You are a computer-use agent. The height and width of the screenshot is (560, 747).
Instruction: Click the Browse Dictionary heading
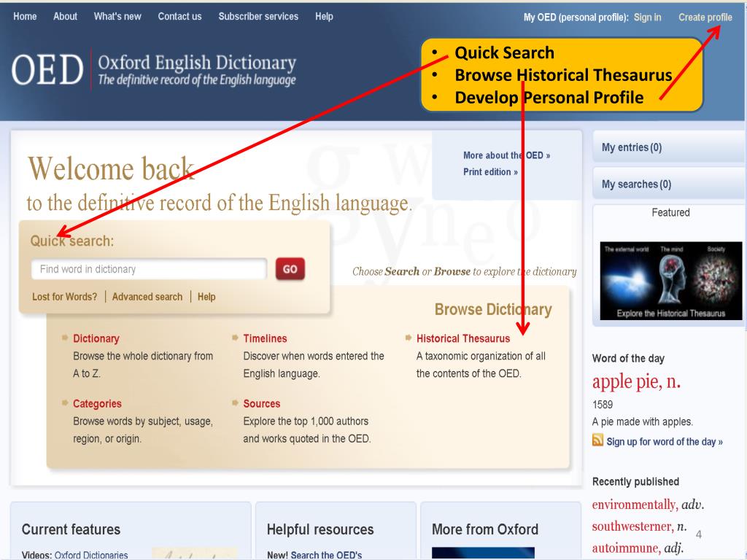493,309
